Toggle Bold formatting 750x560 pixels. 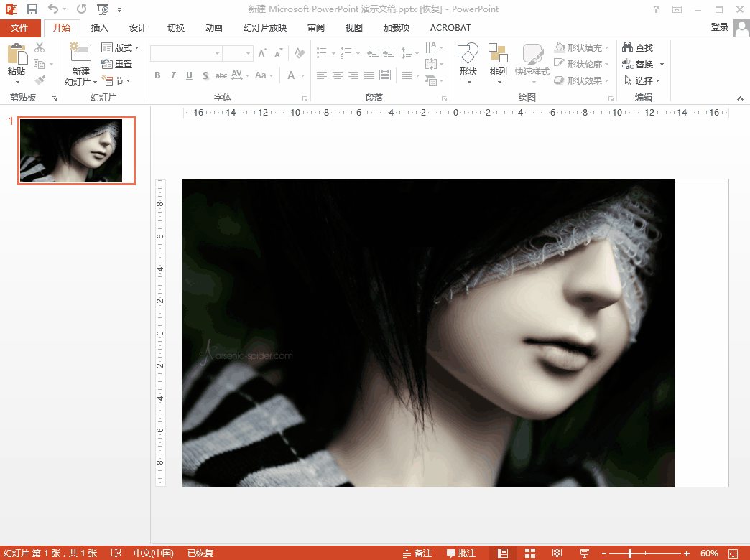coord(157,75)
